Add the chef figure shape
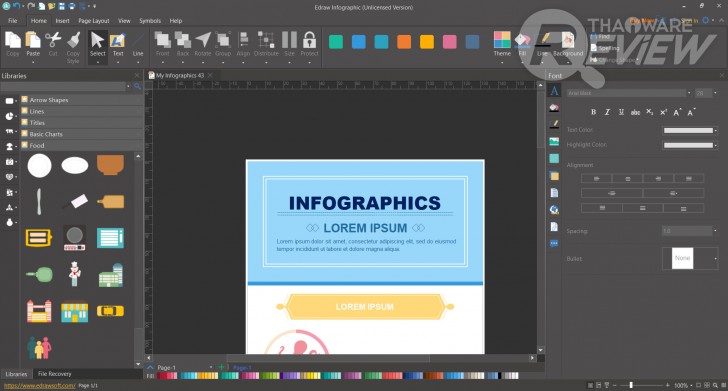Image resolution: width=728 pixels, height=391 pixels. pyautogui.click(x=74, y=274)
